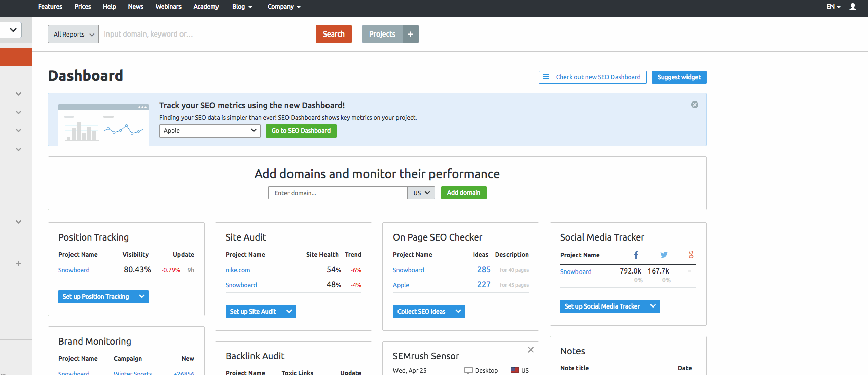
Task: Open the Features menu
Action: click(x=50, y=7)
